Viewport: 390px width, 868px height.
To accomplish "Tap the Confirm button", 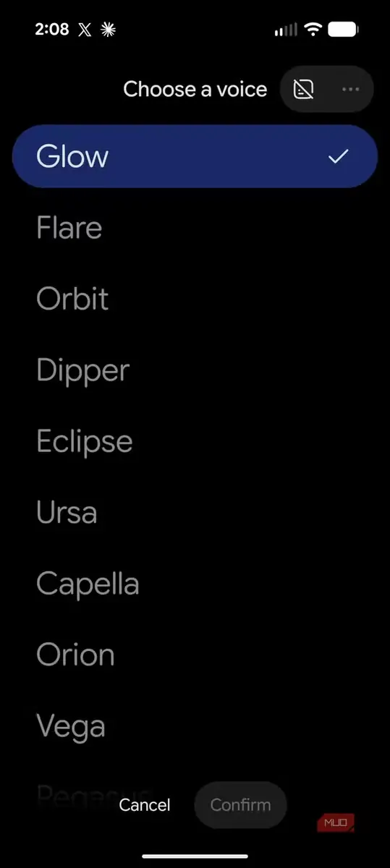I will click(x=241, y=805).
